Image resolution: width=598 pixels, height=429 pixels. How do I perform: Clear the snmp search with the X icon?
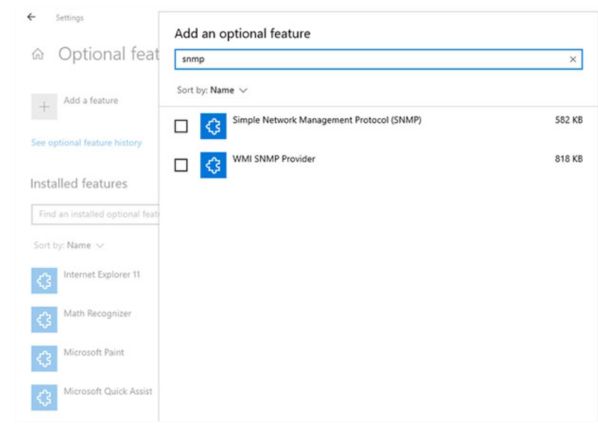point(572,59)
